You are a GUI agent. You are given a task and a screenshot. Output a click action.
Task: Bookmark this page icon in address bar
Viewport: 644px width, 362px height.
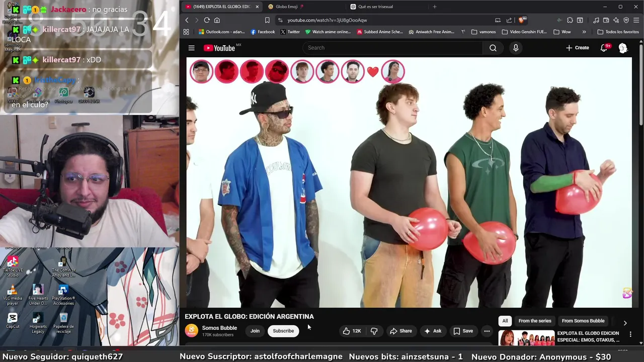(267, 20)
